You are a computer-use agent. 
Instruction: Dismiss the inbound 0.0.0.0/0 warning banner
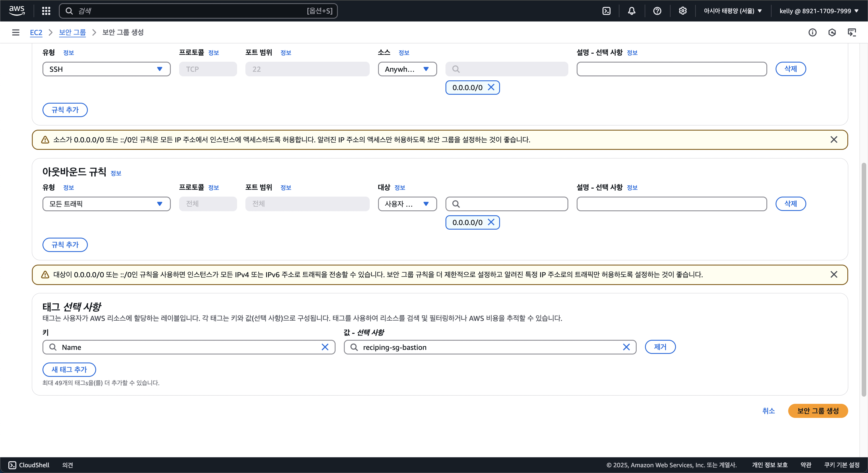pyautogui.click(x=834, y=139)
